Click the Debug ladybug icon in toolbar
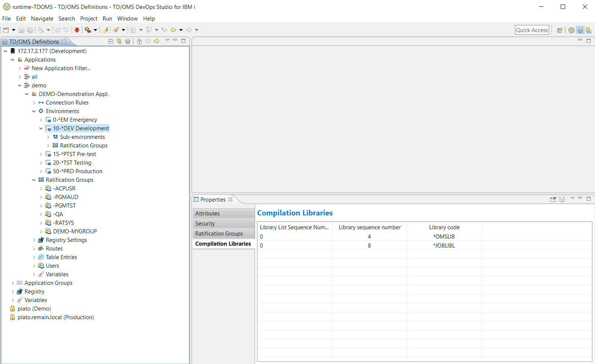 click(x=77, y=30)
